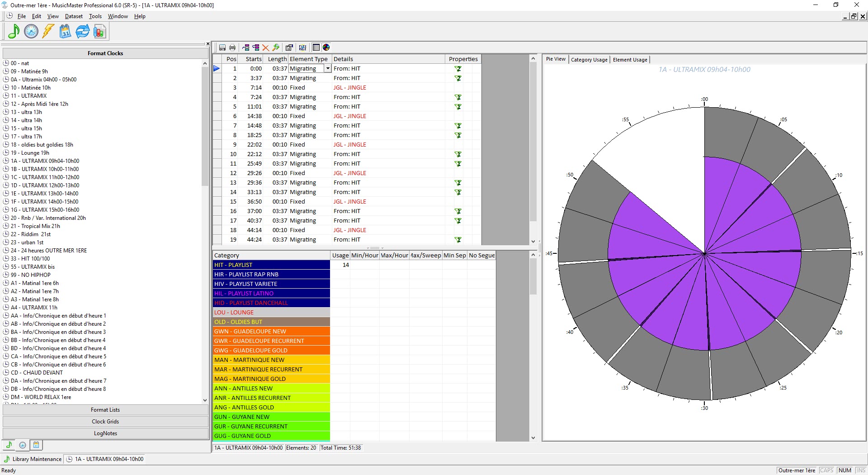The height and width of the screenshot is (475, 868).
Task: Switch to the Category Usage tab
Action: click(589, 60)
